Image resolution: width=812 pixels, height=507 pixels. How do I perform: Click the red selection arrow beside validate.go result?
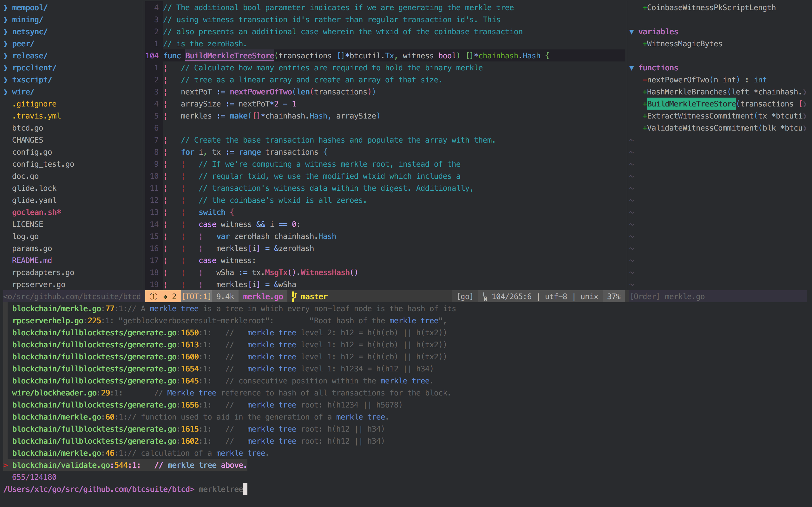(x=6, y=465)
